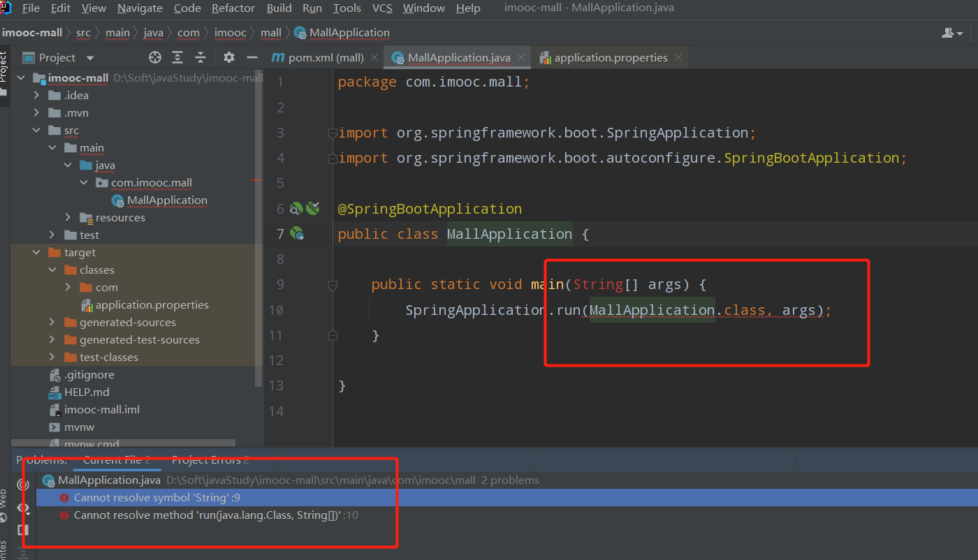Click the 'src' breadcrumb in navigation bar
The height and width of the screenshot is (560, 978).
pos(83,33)
